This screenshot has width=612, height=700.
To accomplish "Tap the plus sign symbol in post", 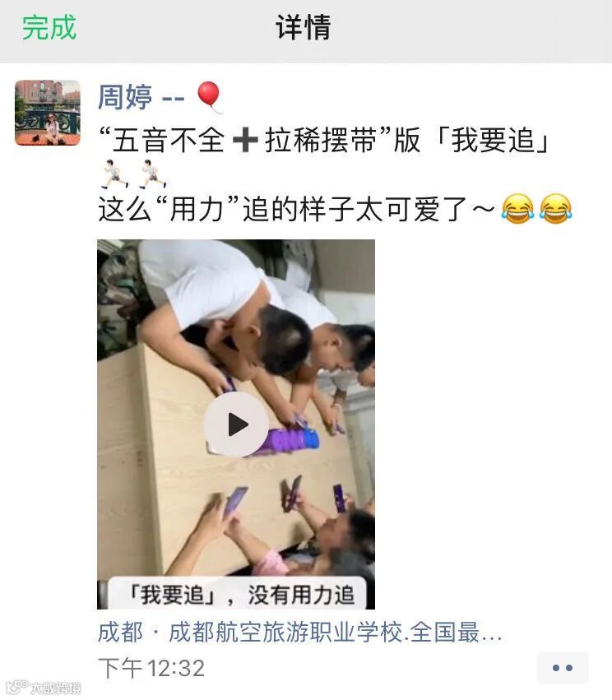I will coord(245,140).
